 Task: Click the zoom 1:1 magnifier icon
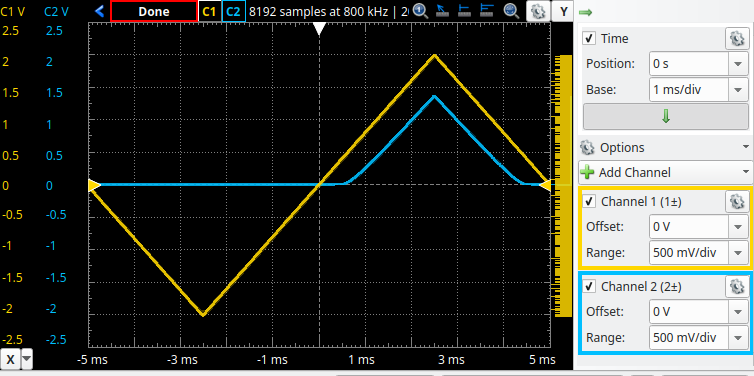coord(421,11)
